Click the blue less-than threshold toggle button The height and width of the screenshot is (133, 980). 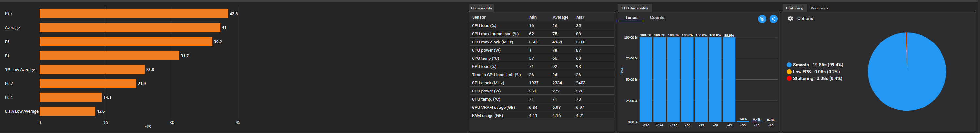click(773, 19)
